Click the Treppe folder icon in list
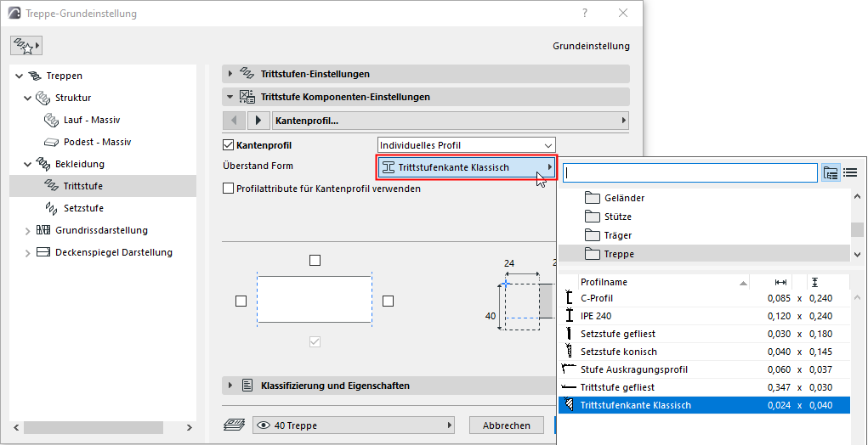The image size is (868, 445). (593, 254)
